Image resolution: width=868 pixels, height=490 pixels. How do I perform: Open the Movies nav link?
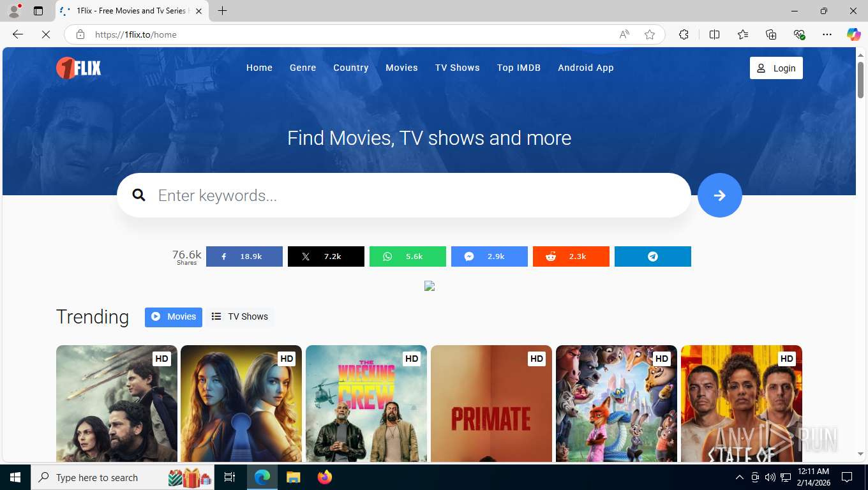(x=401, y=68)
